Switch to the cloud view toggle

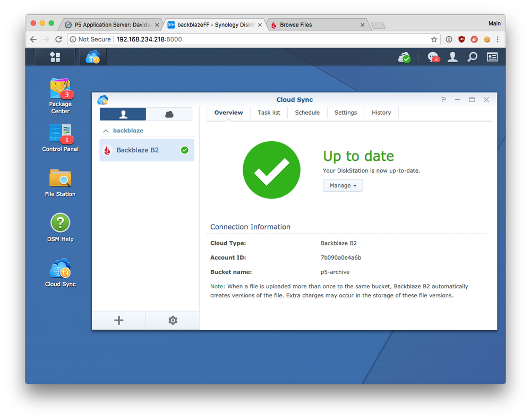pos(169,114)
